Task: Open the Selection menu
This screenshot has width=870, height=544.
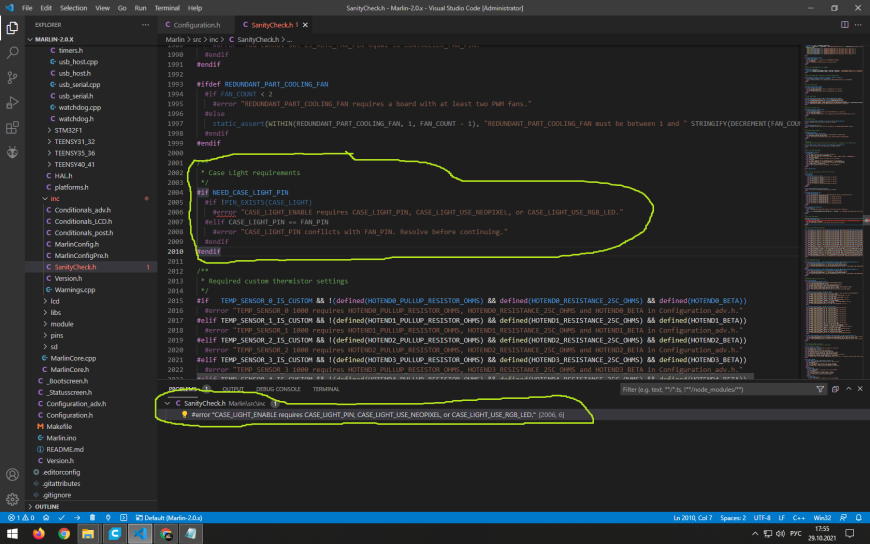Action: (73, 8)
